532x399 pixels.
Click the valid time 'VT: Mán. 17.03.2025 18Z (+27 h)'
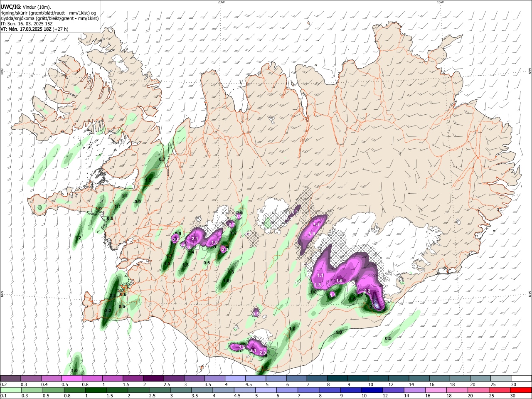34,29
